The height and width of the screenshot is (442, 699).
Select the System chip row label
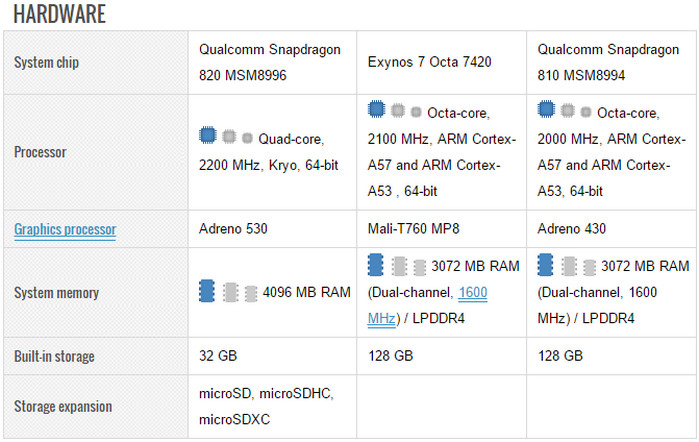[47, 62]
